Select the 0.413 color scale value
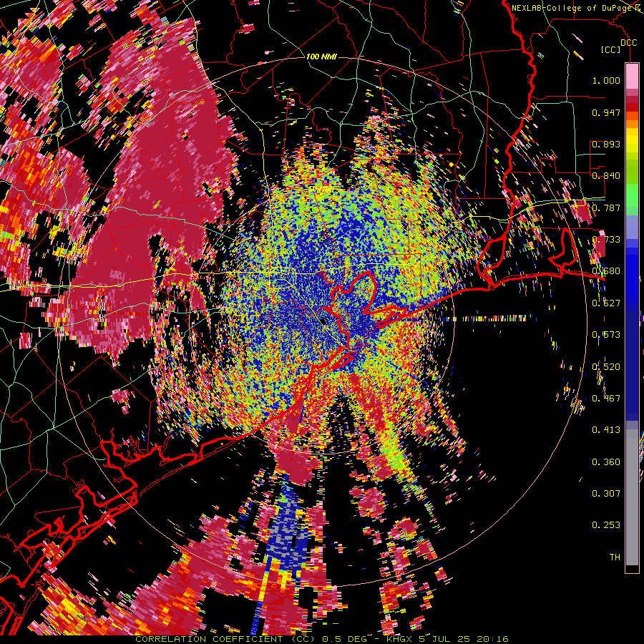This screenshot has height=644, width=644. click(x=606, y=430)
